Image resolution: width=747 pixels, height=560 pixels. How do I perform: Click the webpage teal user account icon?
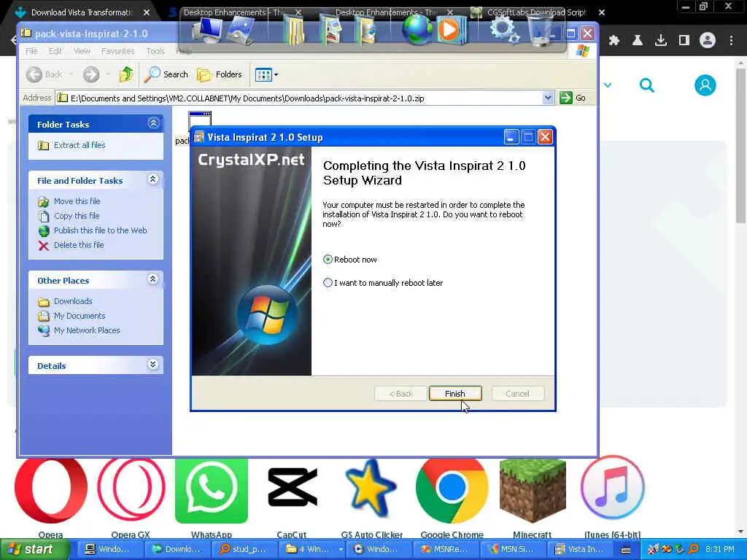(x=705, y=86)
